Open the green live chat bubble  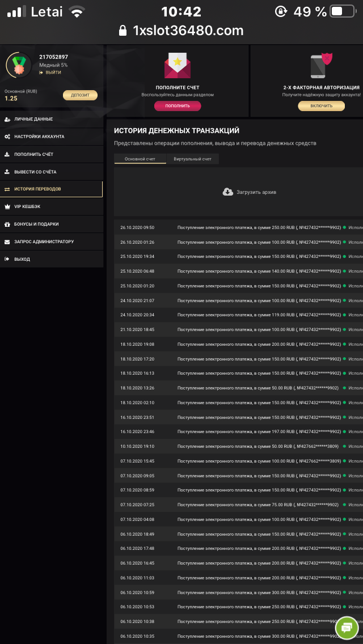(x=347, y=628)
